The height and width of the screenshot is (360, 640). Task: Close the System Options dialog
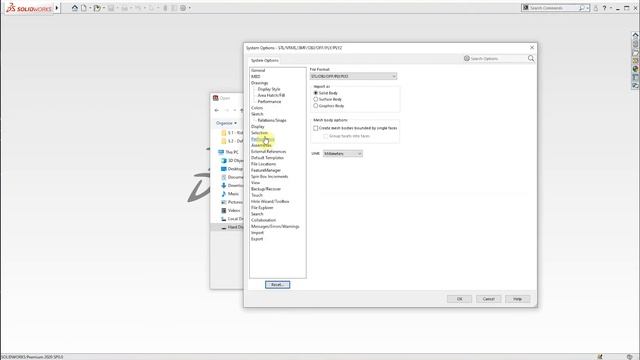(531, 48)
